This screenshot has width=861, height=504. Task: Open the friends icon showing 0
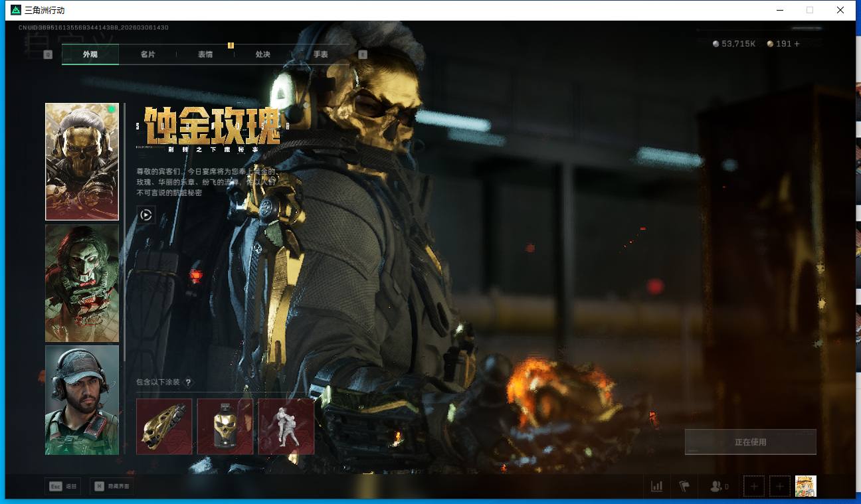pos(719,487)
